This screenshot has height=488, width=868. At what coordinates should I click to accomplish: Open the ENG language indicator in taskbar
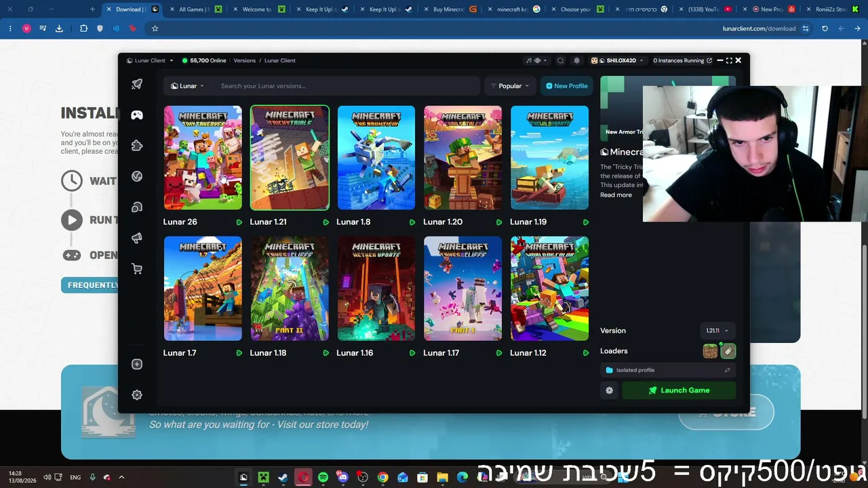pos(75,477)
